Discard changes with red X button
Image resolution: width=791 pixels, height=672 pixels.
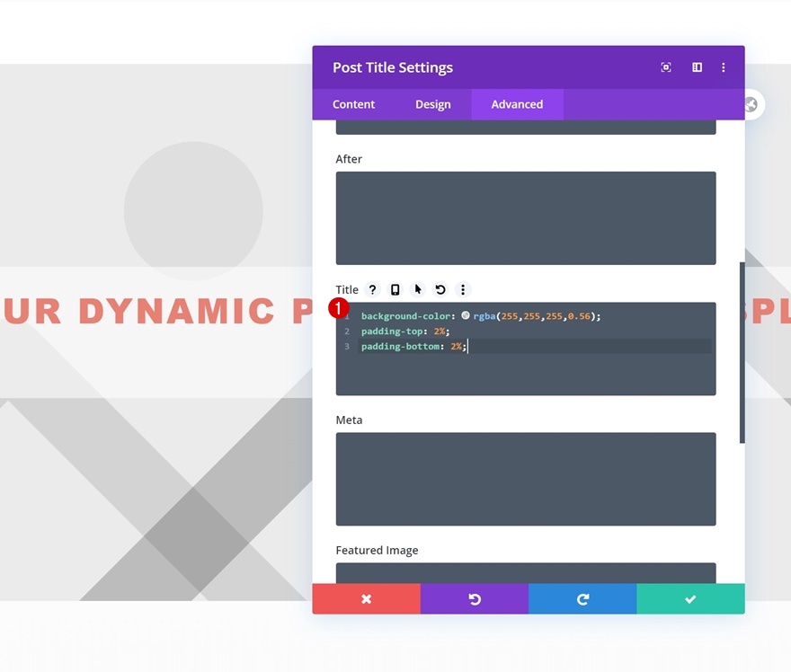366,599
